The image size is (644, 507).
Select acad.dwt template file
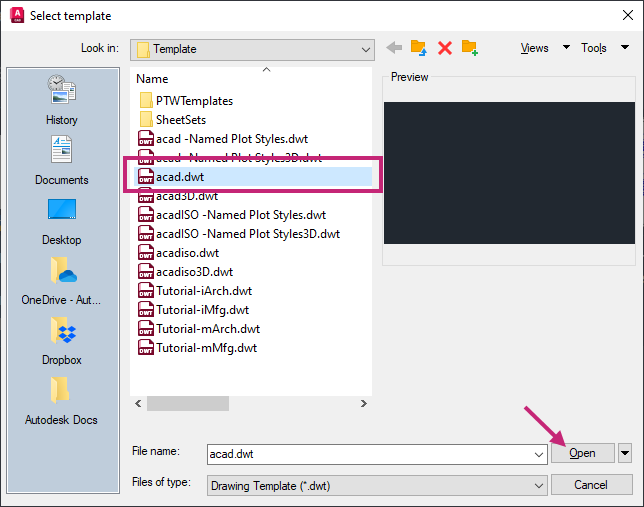[x=253, y=177]
